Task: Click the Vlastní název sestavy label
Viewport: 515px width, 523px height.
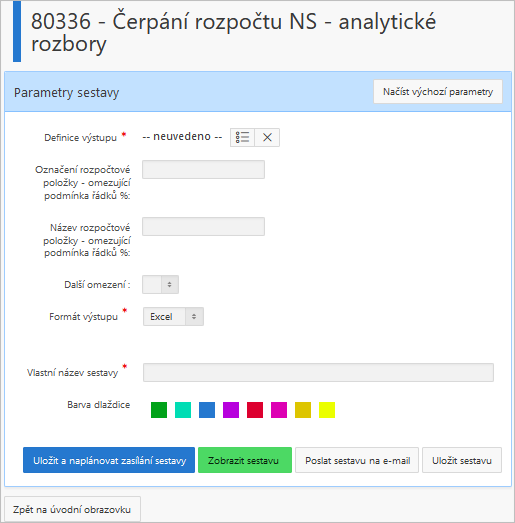Action: tap(72, 373)
